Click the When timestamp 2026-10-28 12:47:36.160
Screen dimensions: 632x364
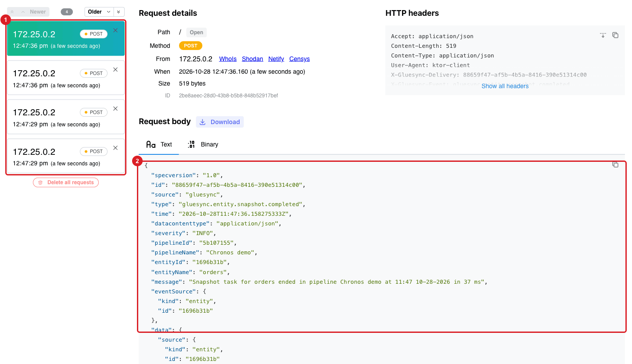click(x=214, y=71)
